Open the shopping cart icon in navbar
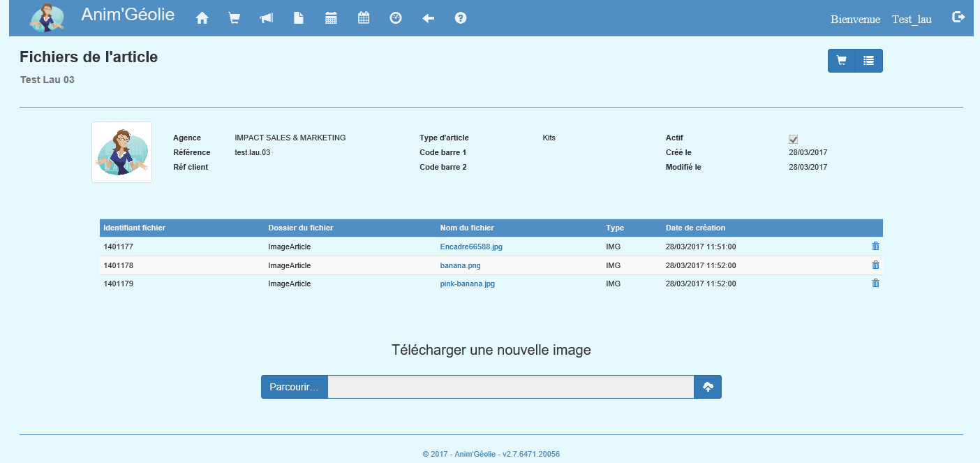Image resolution: width=980 pixels, height=463 pixels. pos(235,18)
